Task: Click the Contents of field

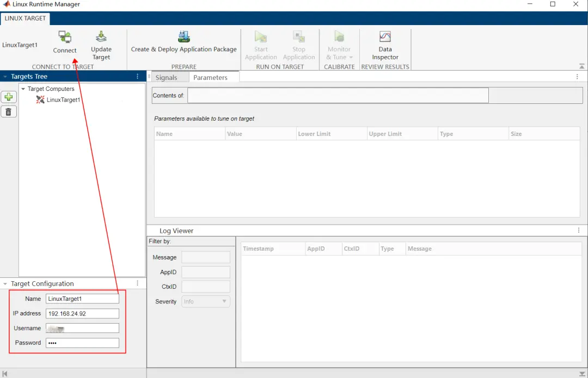Action: 338,96
